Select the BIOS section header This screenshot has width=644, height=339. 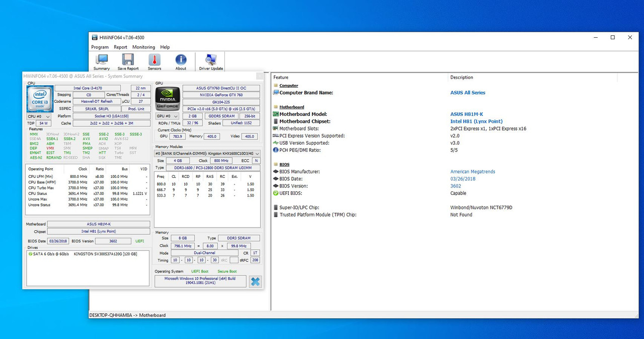click(x=284, y=165)
